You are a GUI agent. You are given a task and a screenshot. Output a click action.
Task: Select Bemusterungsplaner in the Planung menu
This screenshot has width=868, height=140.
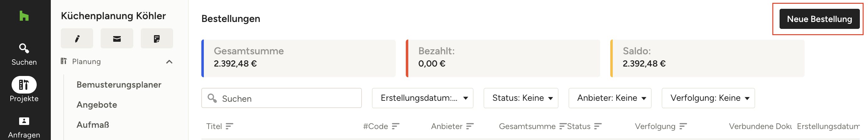tap(119, 85)
